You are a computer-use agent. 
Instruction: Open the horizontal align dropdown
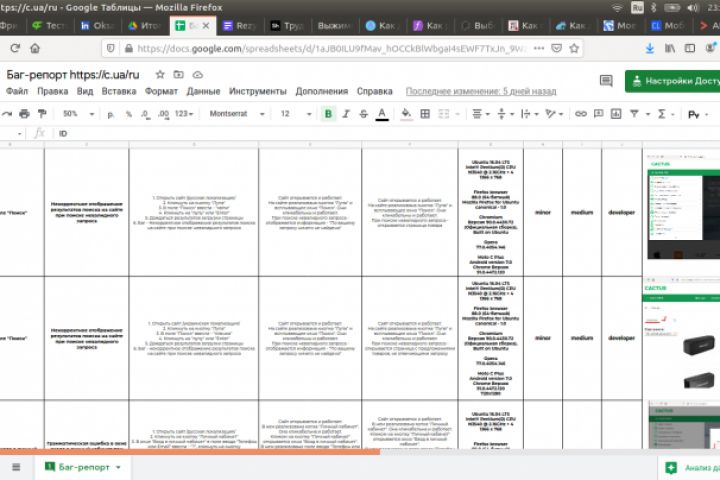pyautogui.click(x=481, y=113)
